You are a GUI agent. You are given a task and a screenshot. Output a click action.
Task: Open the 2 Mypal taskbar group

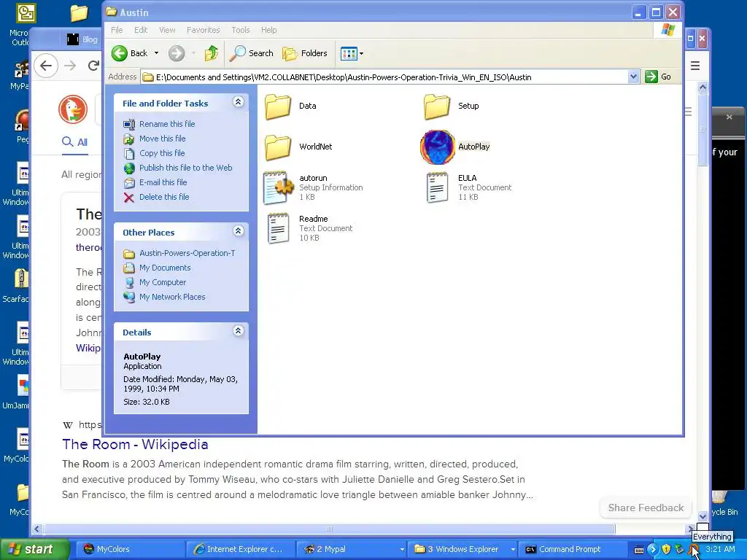351,549
